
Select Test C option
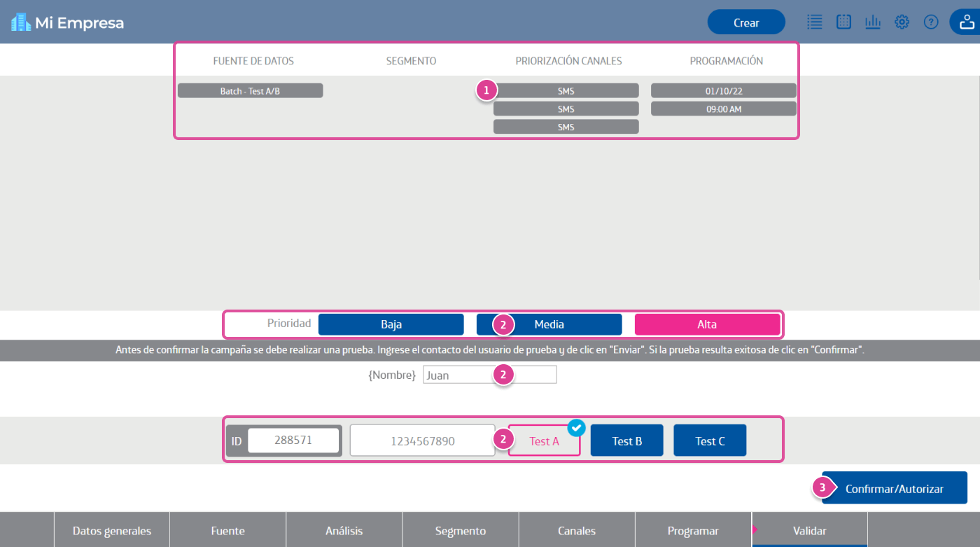point(710,441)
